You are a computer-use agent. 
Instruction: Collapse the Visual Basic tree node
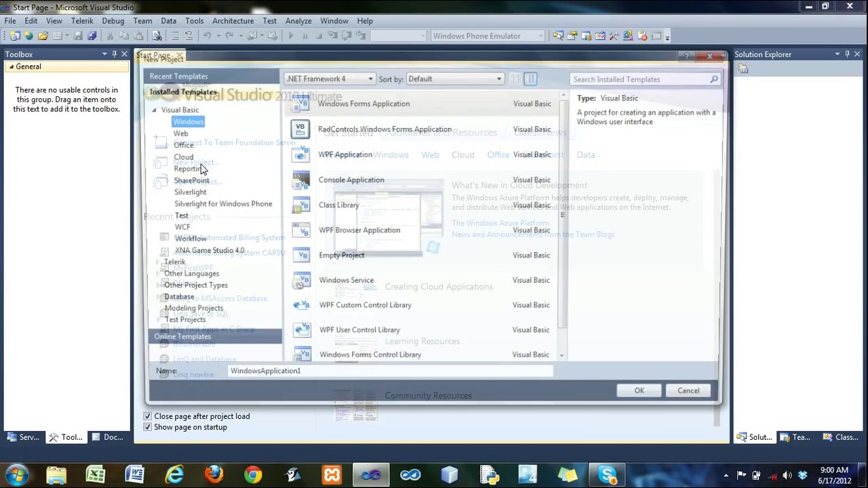coord(154,110)
